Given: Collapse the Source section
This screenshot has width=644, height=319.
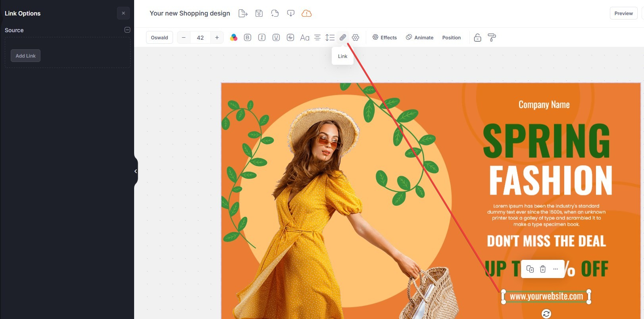Looking at the screenshot, I should click(x=127, y=30).
